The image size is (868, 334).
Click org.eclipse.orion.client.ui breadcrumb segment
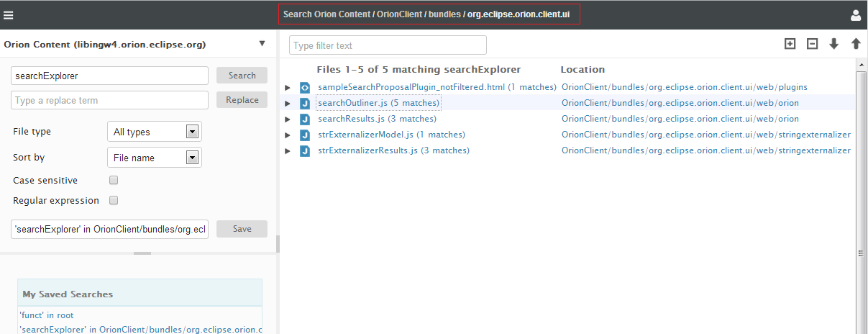520,14
